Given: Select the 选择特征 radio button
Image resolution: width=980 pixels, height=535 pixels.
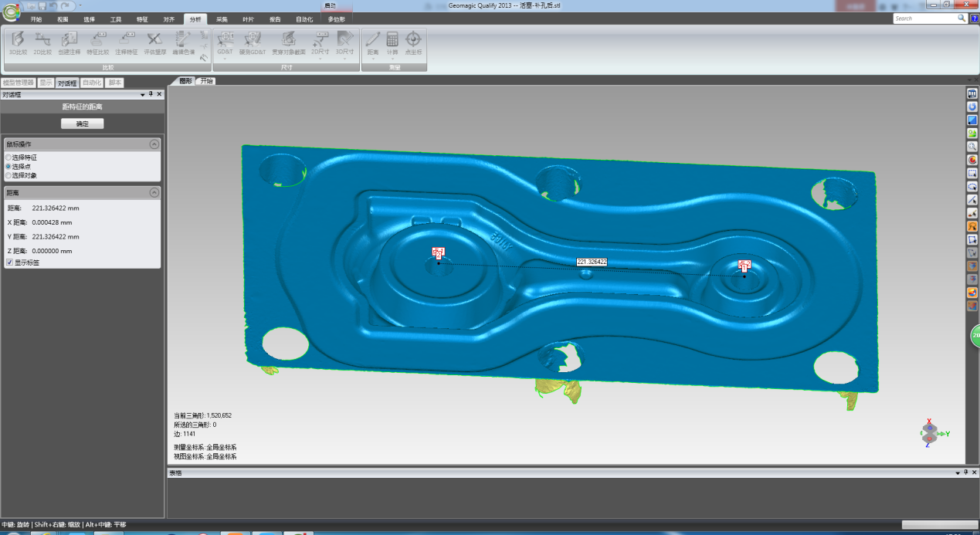Looking at the screenshot, I should 8,157.
